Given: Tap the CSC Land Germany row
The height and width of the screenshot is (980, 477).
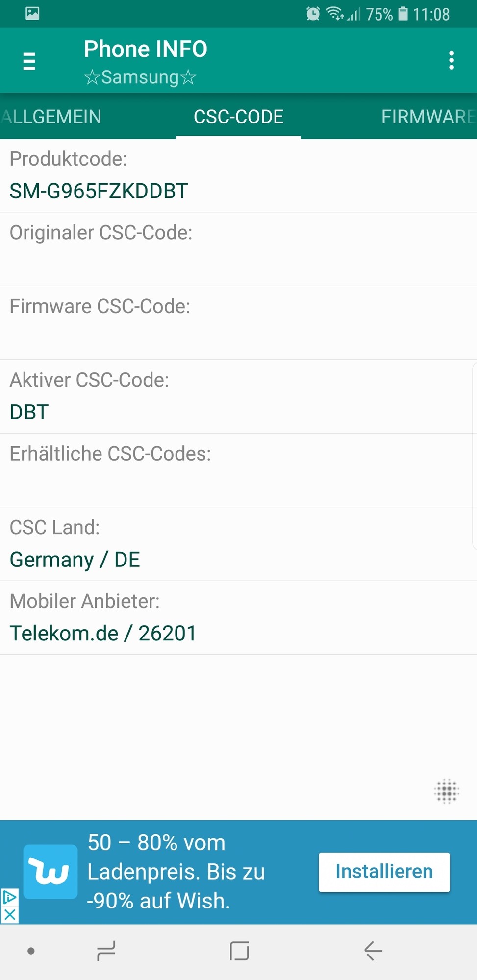Looking at the screenshot, I should (238, 544).
